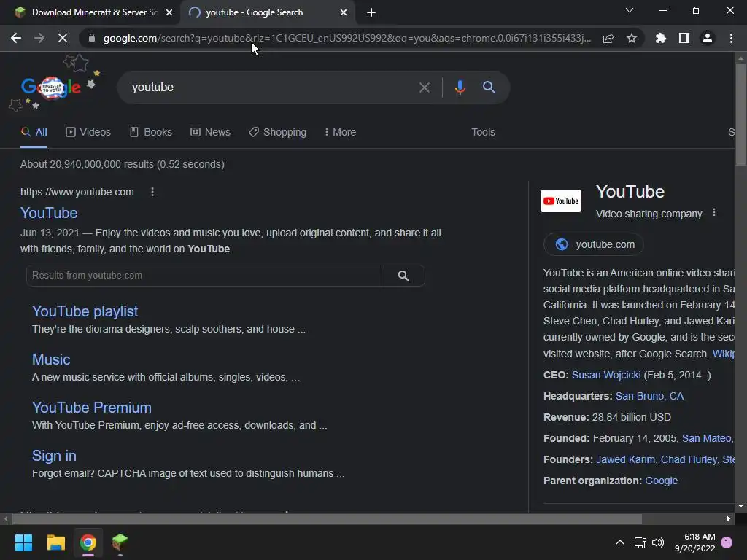Screen dimensions: 747x560
Task: Open Google parent organization link
Action: (661, 481)
